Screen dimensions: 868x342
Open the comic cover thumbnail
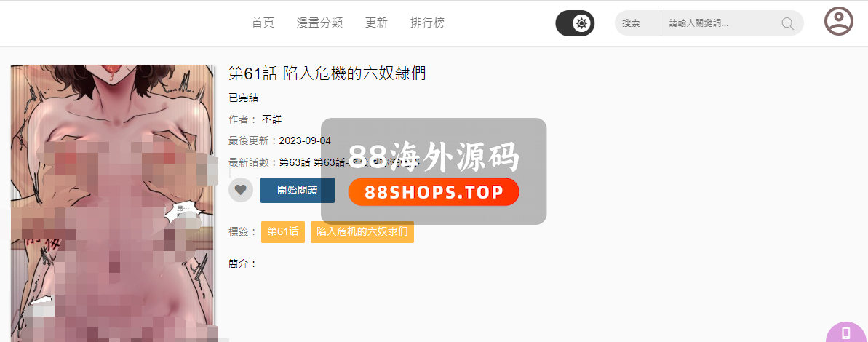[112, 203]
